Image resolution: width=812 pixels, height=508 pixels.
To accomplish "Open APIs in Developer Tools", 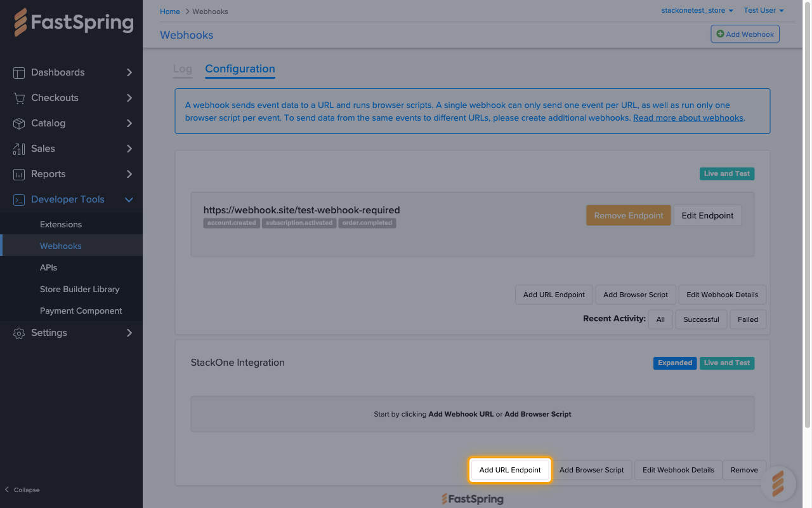I will point(49,267).
